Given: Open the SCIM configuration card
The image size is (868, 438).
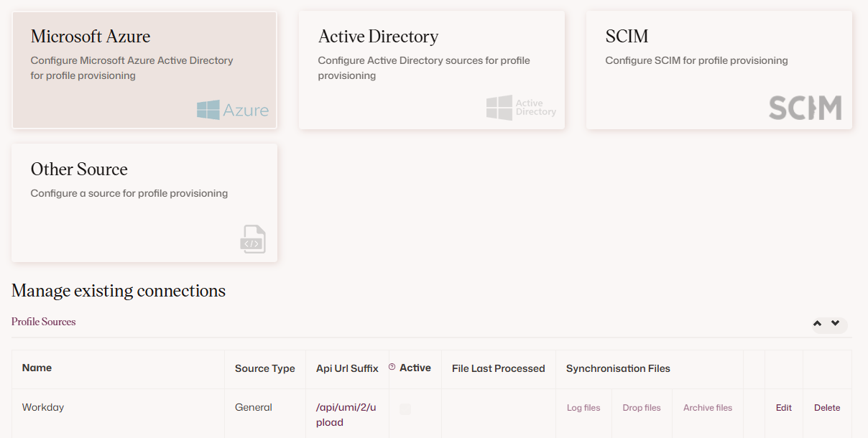Looking at the screenshot, I should pos(719,70).
